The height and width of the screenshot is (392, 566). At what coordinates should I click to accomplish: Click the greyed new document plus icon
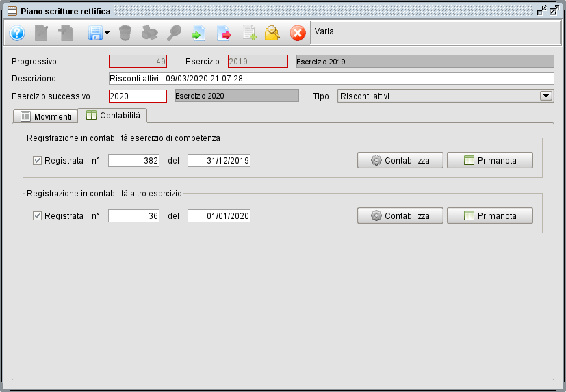66,34
